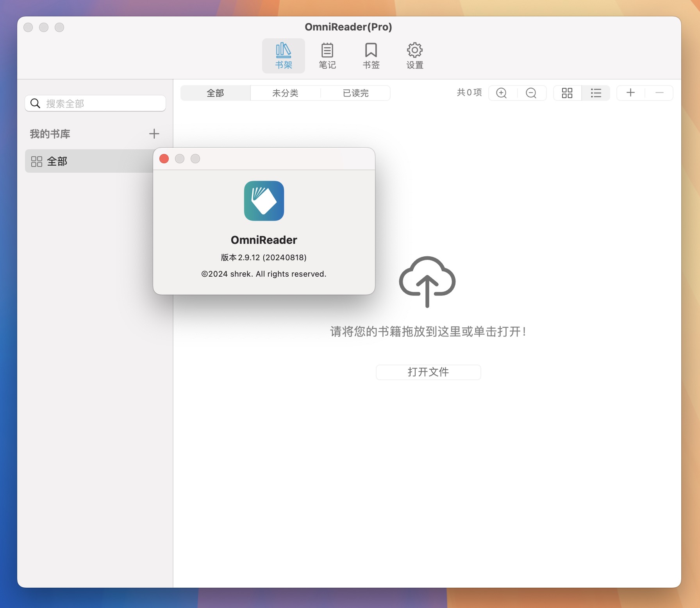Image resolution: width=700 pixels, height=608 pixels.
Task: Close the About OmniReader dialog
Action: tap(164, 159)
